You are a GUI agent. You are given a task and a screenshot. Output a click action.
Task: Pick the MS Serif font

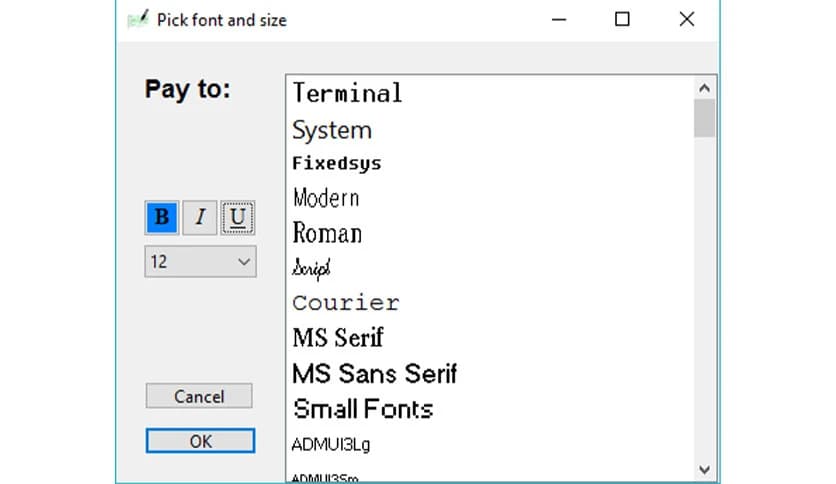[338, 338]
